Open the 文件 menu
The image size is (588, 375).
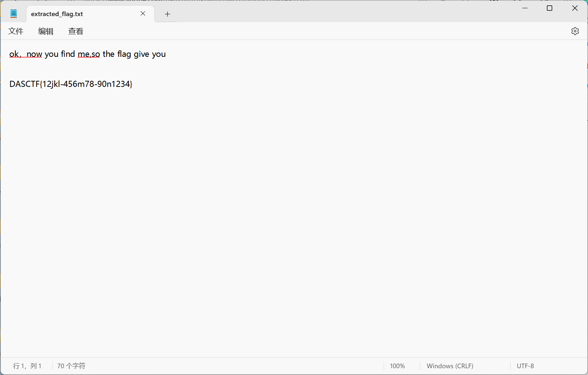pyautogui.click(x=16, y=31)
